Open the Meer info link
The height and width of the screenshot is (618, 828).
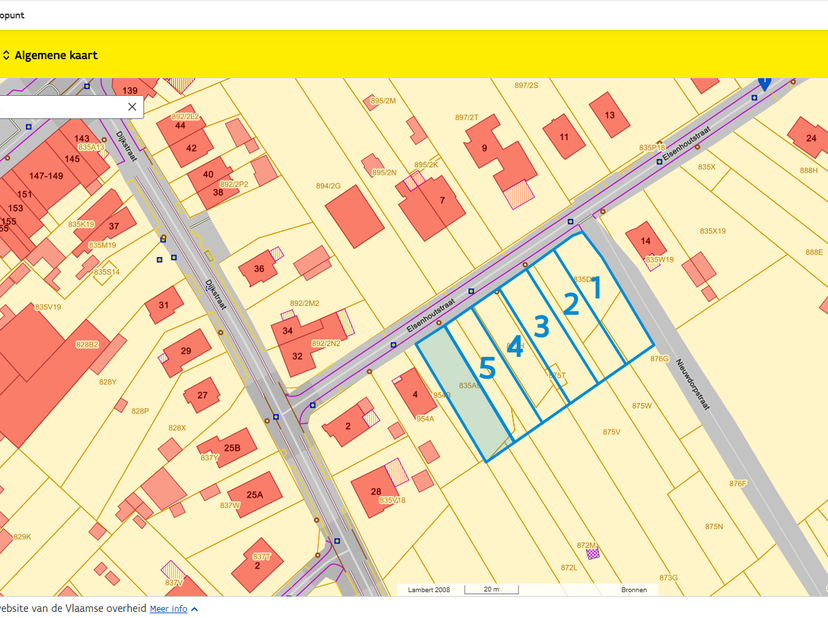[x=168, y=608]
